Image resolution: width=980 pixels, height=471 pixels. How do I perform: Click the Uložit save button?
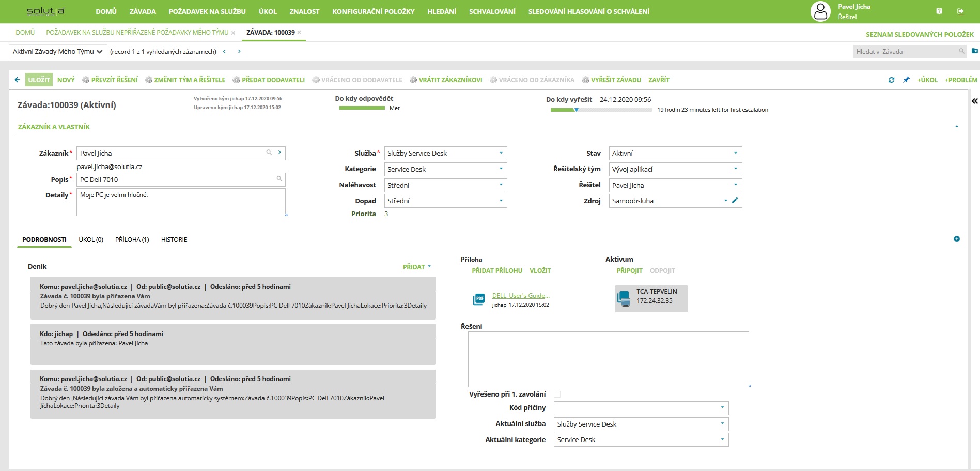(39, 80)
